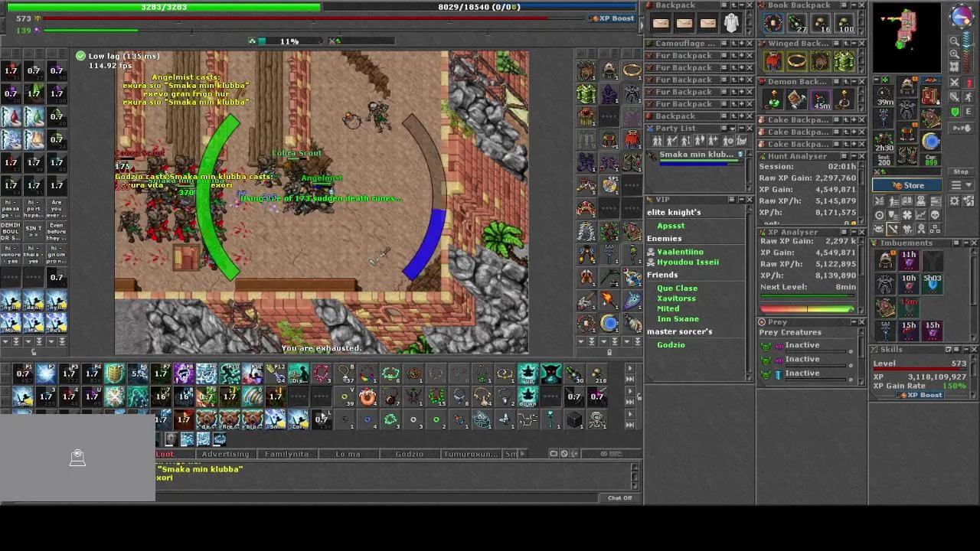
Task: Click the chat window scrollbar
Action: click(x=635, y=478)
